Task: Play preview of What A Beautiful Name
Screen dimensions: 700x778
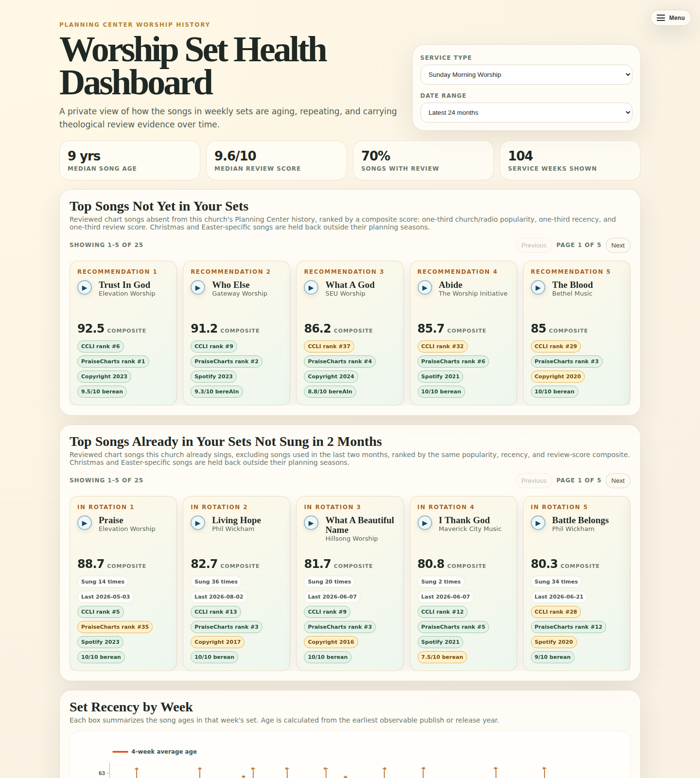Action: tap(311, 523)
